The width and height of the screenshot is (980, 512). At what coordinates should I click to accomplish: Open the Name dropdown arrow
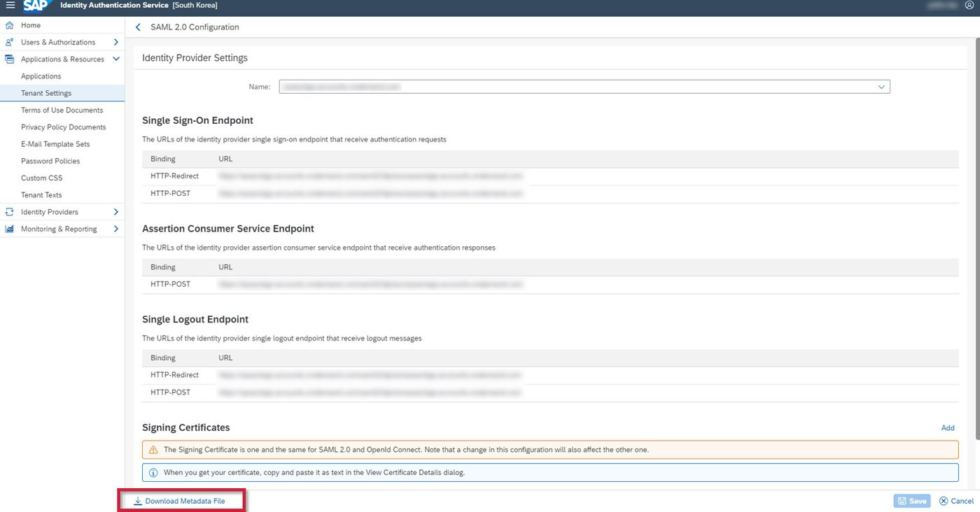881,87
